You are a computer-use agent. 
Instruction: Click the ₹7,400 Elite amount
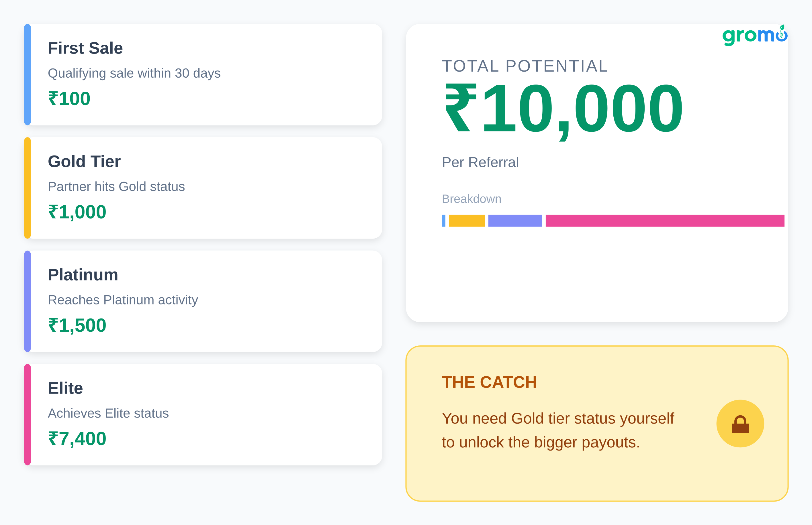(x=77, y=439)
